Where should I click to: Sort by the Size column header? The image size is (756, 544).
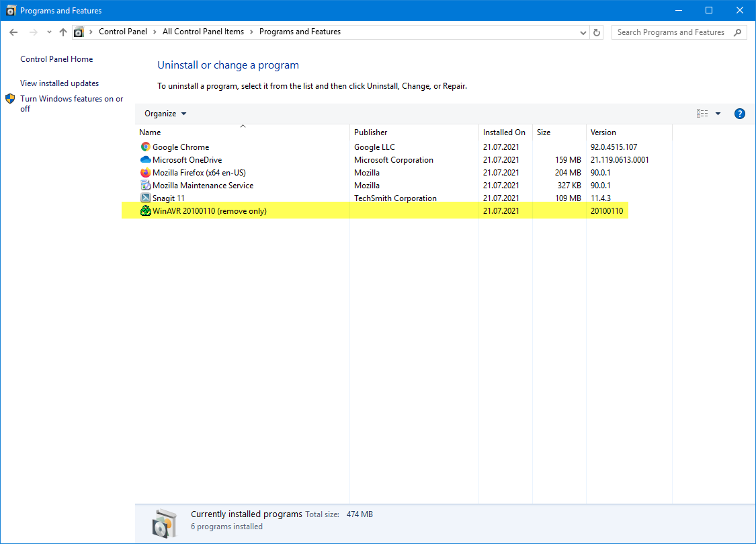(x=559, y=132)
